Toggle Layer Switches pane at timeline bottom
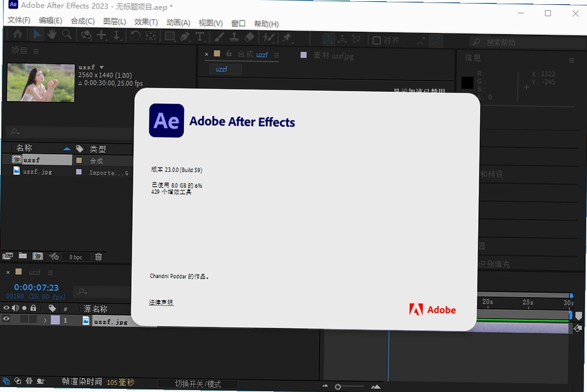The width and height of the screenshot is (587, 392). [7, 381]
